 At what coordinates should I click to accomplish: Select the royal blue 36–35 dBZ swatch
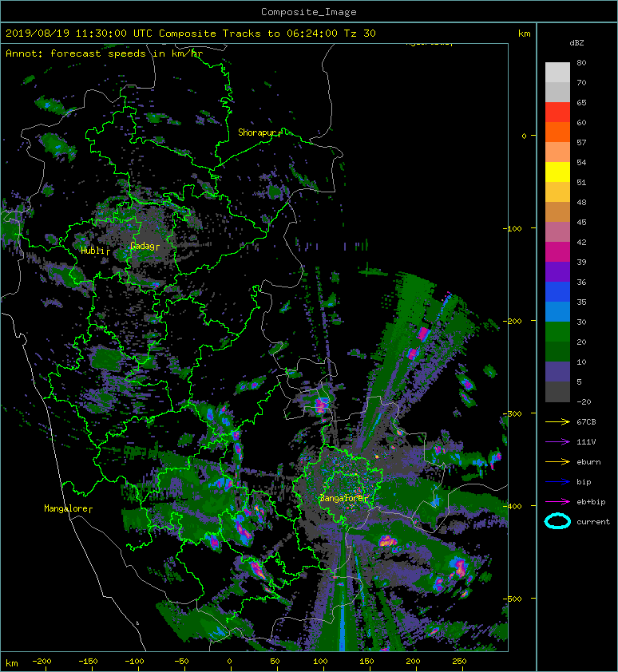(557, 292)
